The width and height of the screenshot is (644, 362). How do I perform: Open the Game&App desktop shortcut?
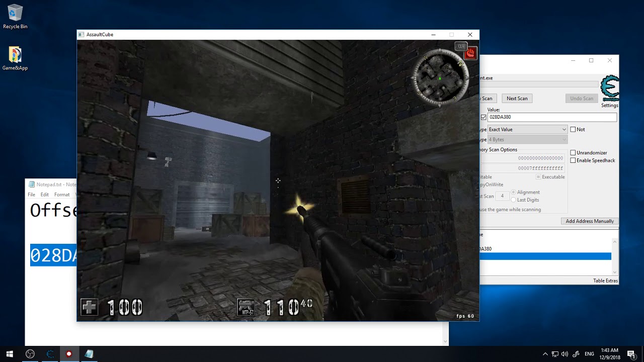15,58
